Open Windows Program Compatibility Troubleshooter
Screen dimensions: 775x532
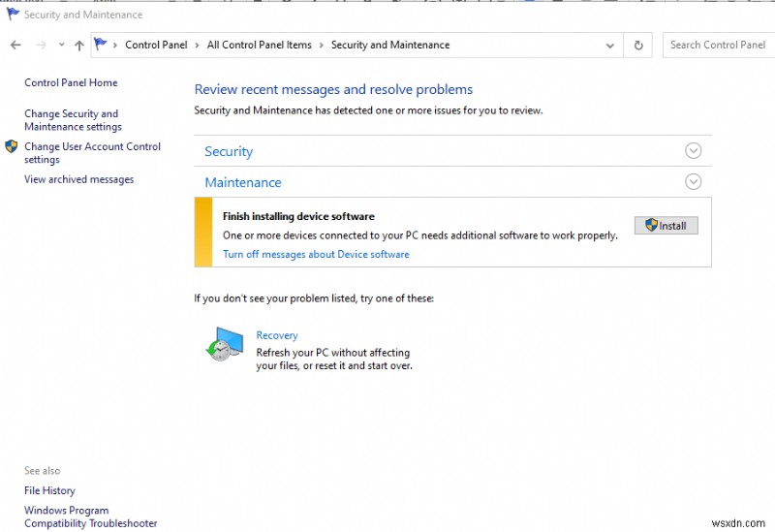coord(90,516)
